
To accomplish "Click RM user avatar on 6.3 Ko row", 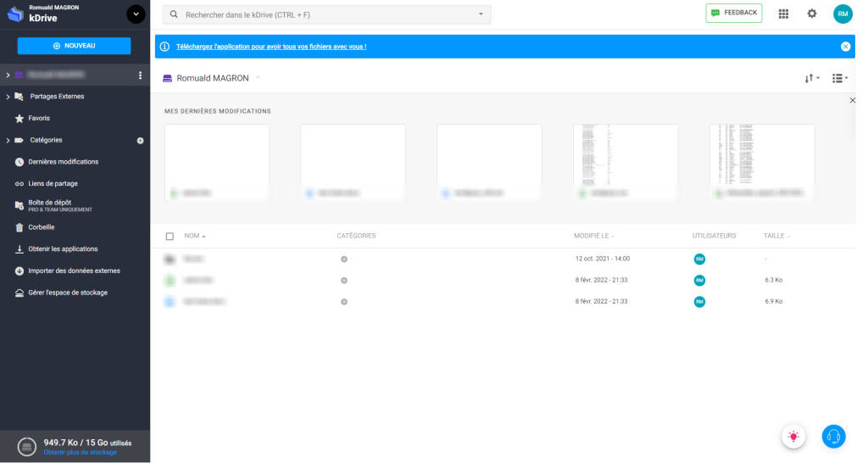I will tap(699, 281).
